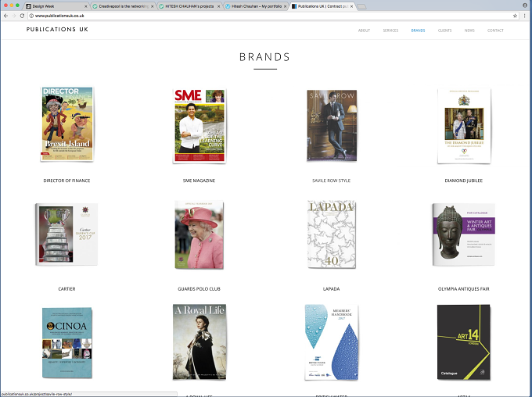The width and height of the screenshot is (532, 397).
Task: Open the CINOA cover image
Action: [x=67, y=343]
